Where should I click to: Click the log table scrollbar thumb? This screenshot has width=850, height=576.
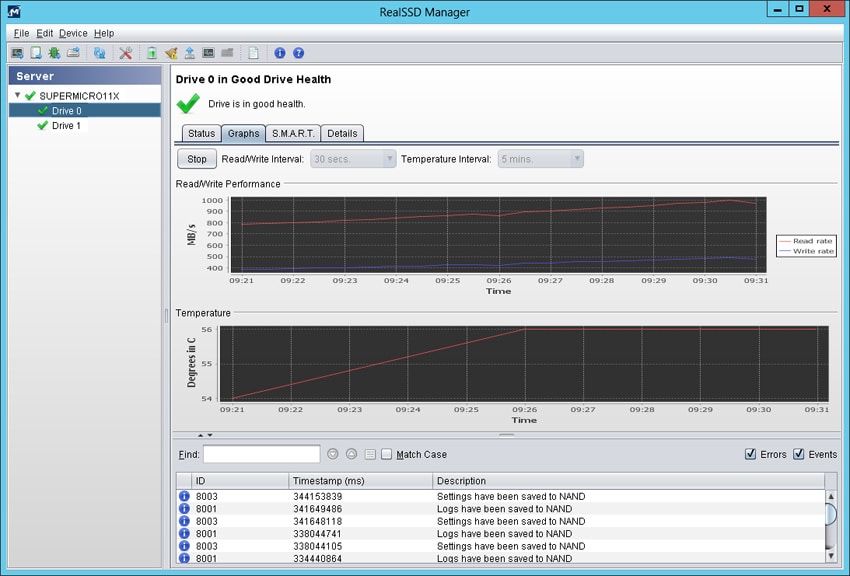pyautogui.click(x=831, y=514)
